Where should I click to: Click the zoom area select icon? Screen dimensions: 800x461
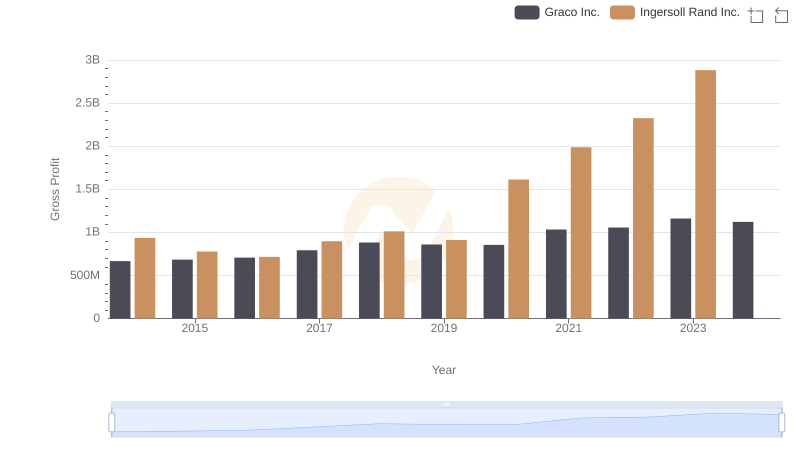point(756,15)
